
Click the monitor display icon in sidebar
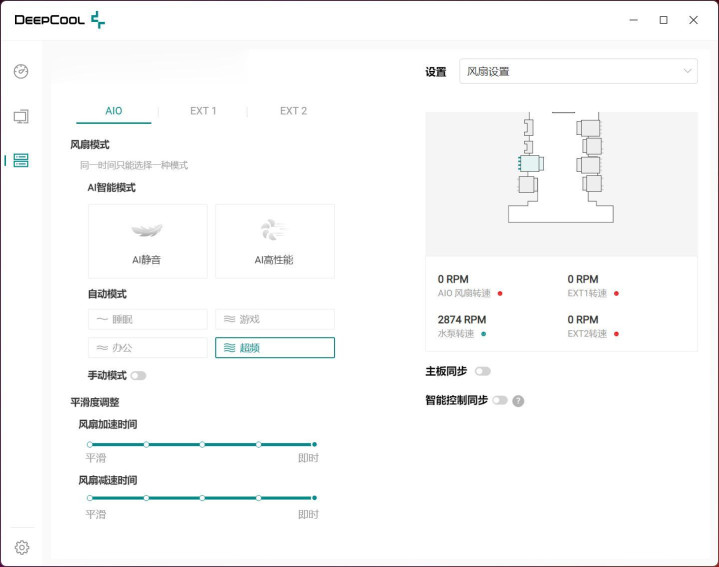[x=21, y=116]
